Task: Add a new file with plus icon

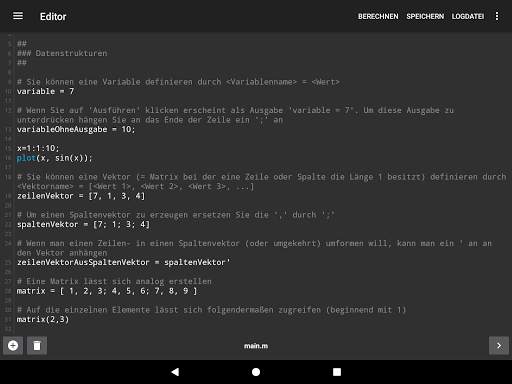Action: [x=13, y=345]
